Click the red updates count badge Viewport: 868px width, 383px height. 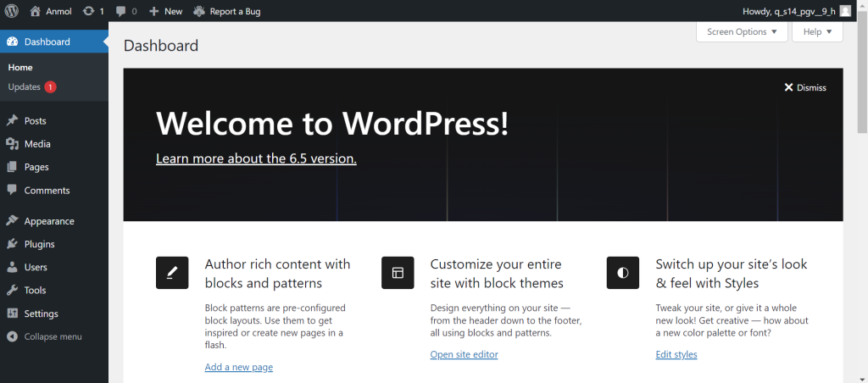(50, 87)
